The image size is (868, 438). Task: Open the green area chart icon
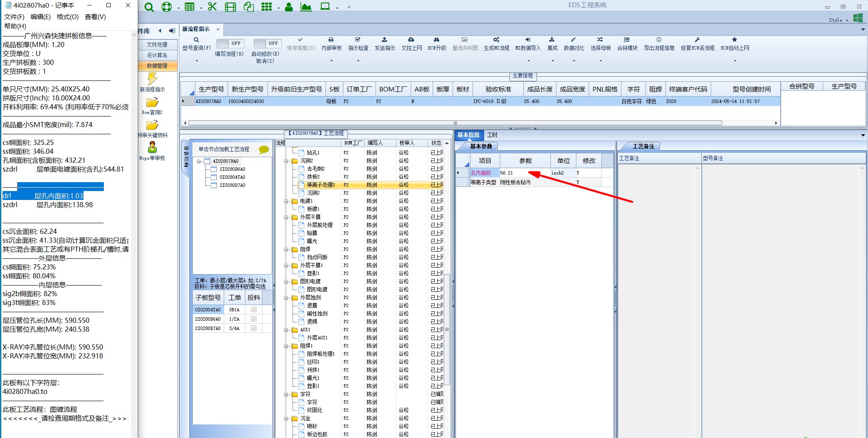pyautogui.click(x=306, y=7)
